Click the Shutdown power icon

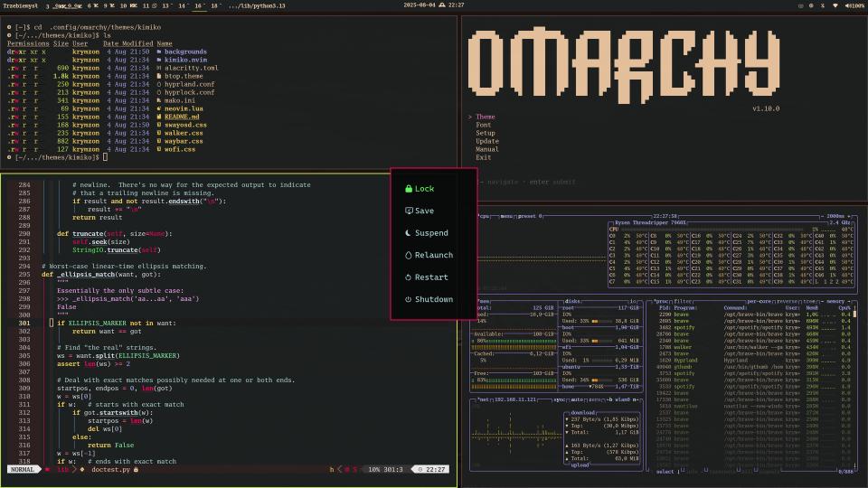[x=409, y=299]
